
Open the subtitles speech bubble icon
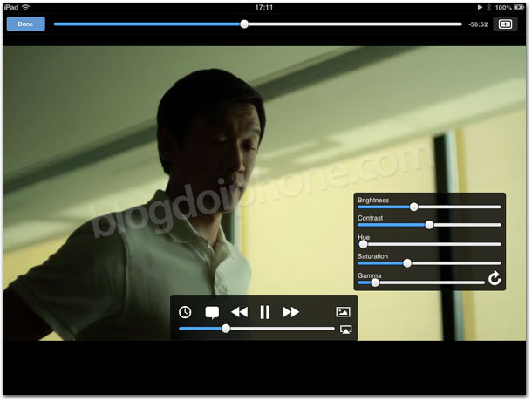point(212,312)
